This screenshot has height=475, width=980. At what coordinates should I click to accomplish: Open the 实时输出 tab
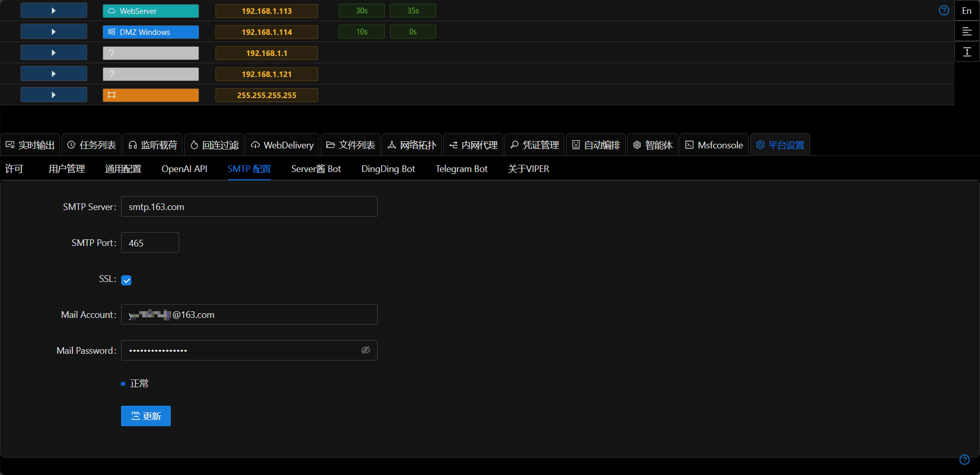tap(30, 145)
